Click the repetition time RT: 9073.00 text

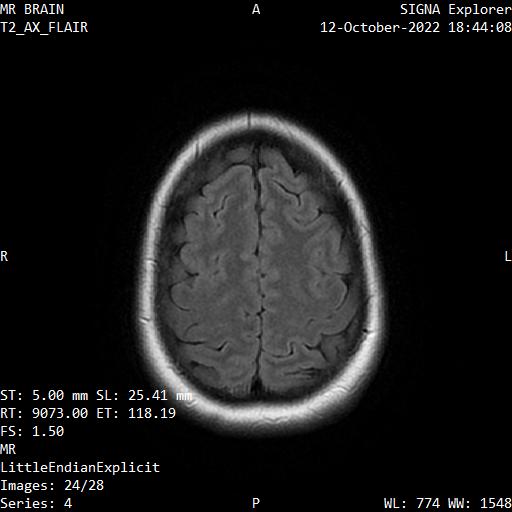44,413
